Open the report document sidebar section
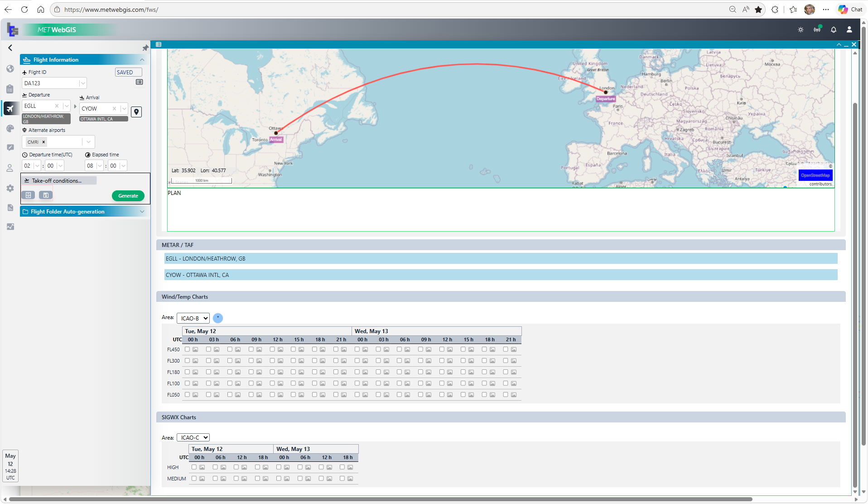Image resolution: width=868 pixels, height=504 pixels. [10, 208]
